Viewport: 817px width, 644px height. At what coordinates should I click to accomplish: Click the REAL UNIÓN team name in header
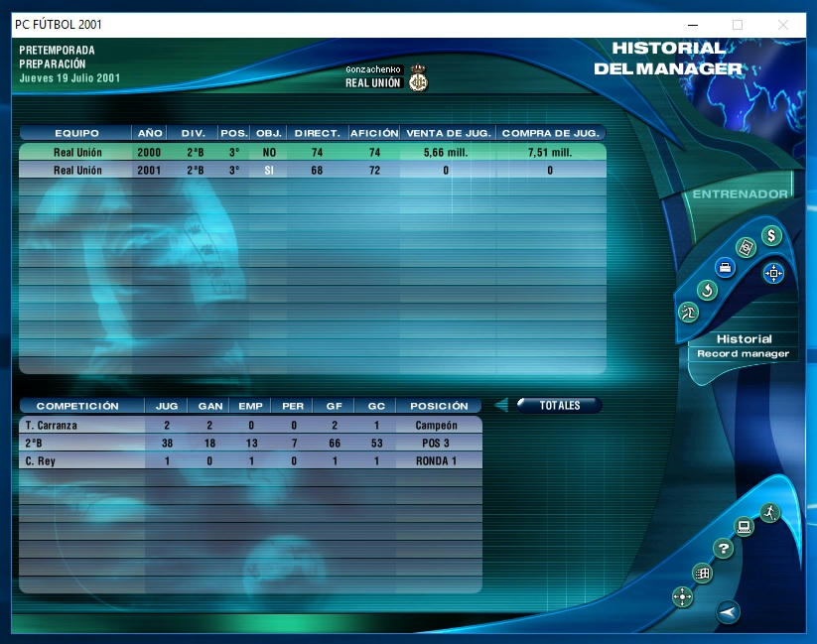coord(373,82)
